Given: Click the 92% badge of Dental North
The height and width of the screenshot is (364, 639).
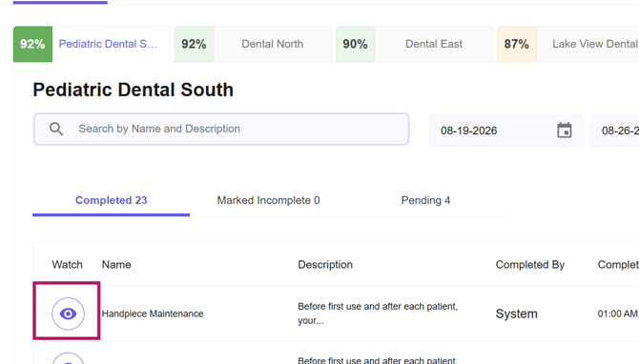Looking at the screenshot, I should (x=195, y=44).
